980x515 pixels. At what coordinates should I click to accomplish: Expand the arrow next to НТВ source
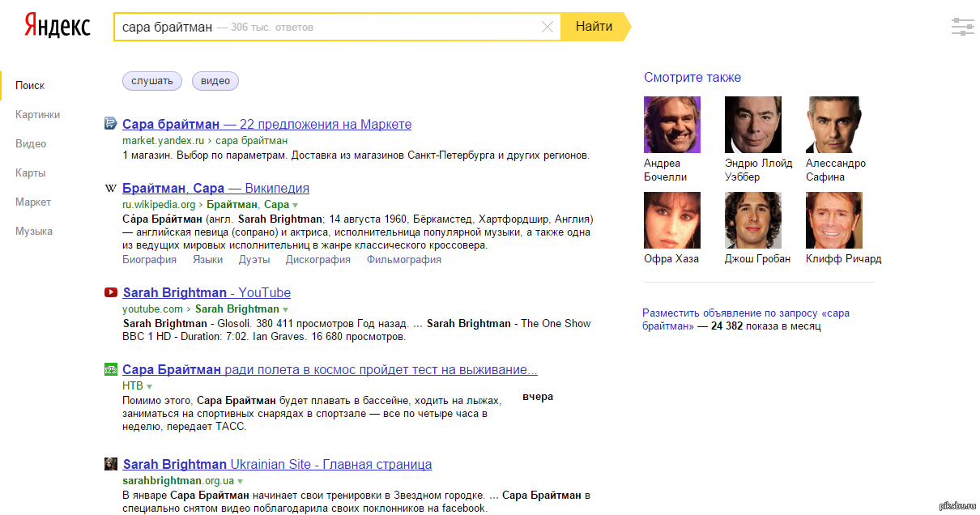(150, 387)
